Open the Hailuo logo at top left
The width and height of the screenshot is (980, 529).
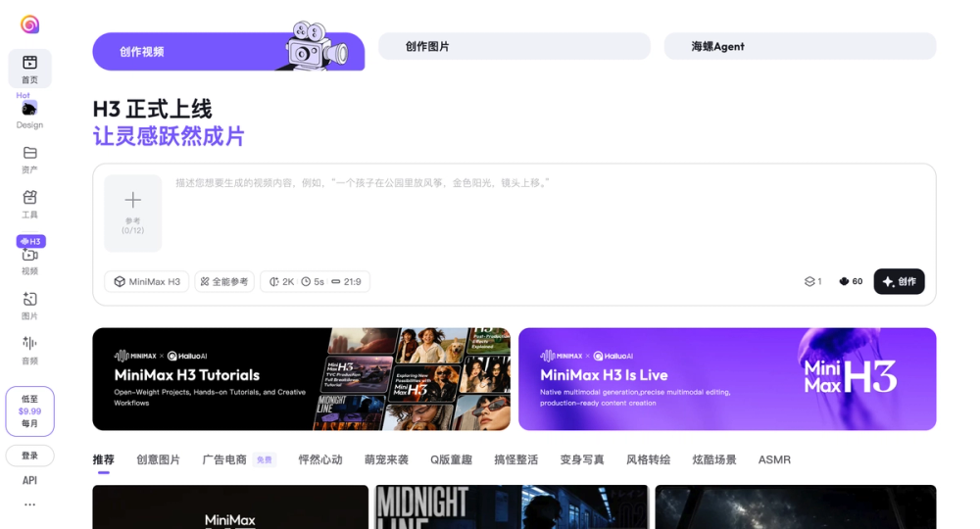tap(29, 24)
